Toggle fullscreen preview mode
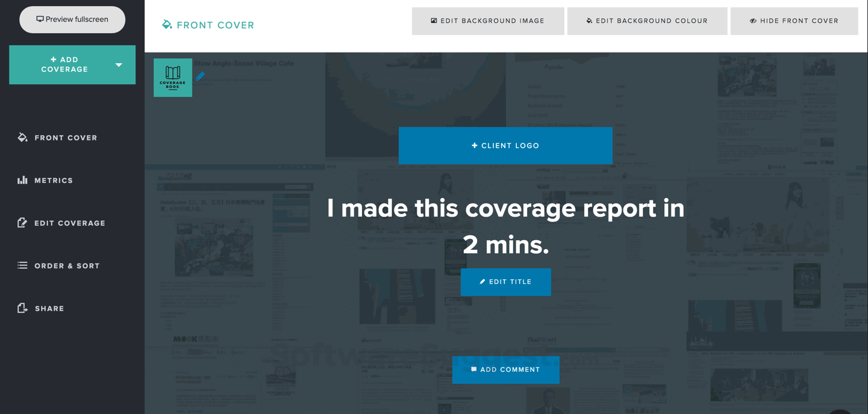The height and width of the screenshot is (414, 868). click(x=72, y=19)
